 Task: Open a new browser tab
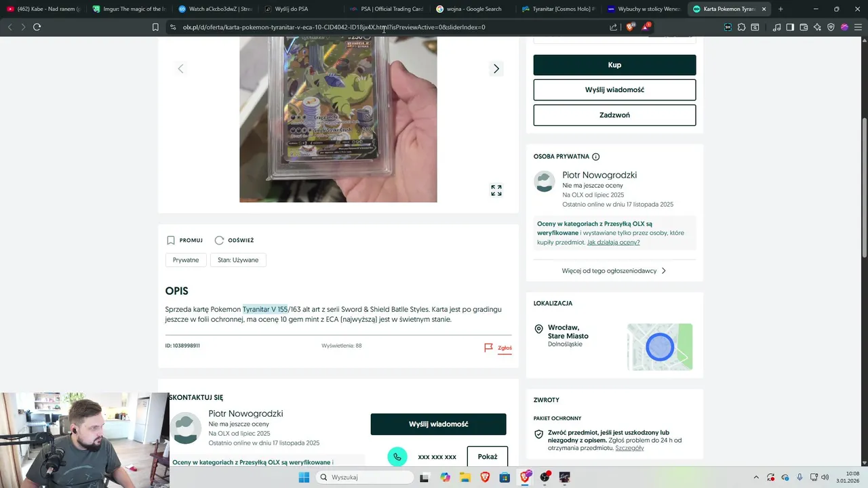pyautogui.click(x=781, y=9)
